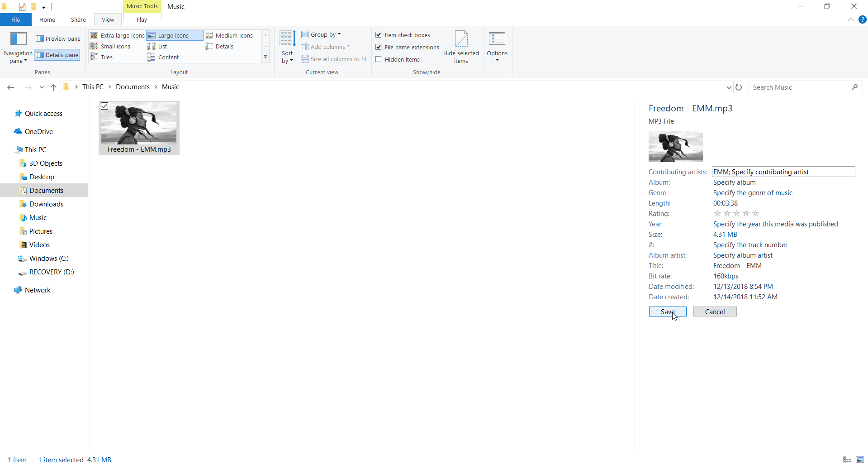Open Desktop folder in sidebar

pos(42,177)
